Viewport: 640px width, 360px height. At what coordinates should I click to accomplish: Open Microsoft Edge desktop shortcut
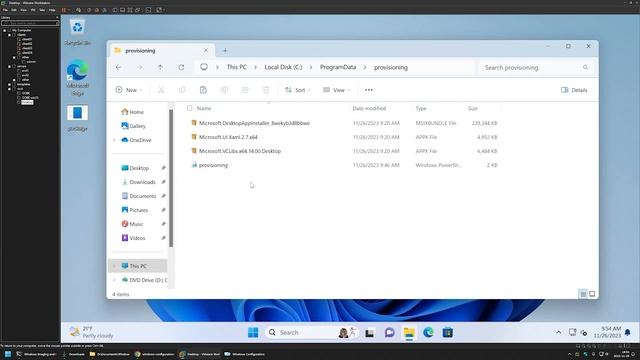point(78,78)
